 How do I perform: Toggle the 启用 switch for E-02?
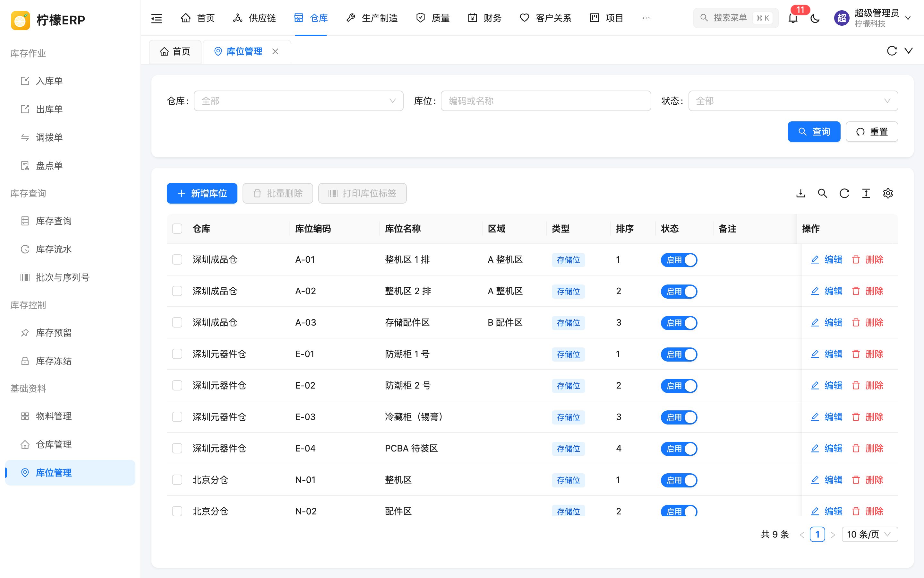point(679,386)
